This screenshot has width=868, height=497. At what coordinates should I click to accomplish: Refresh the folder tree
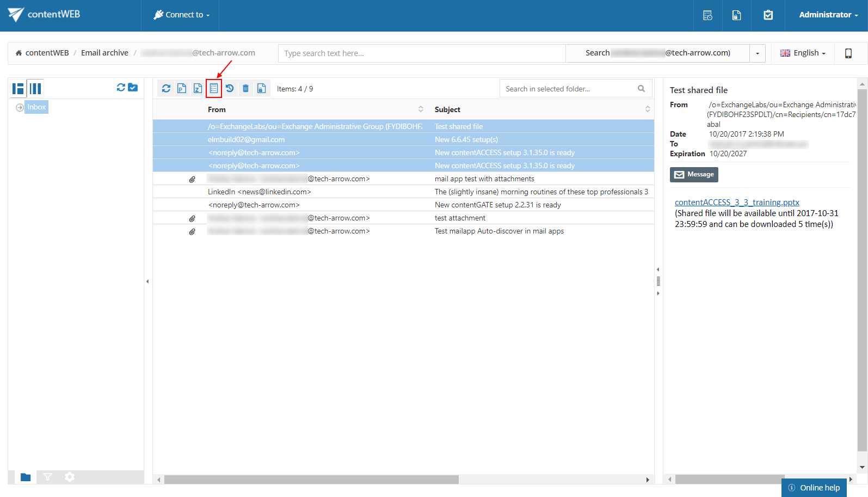[121, 87]
